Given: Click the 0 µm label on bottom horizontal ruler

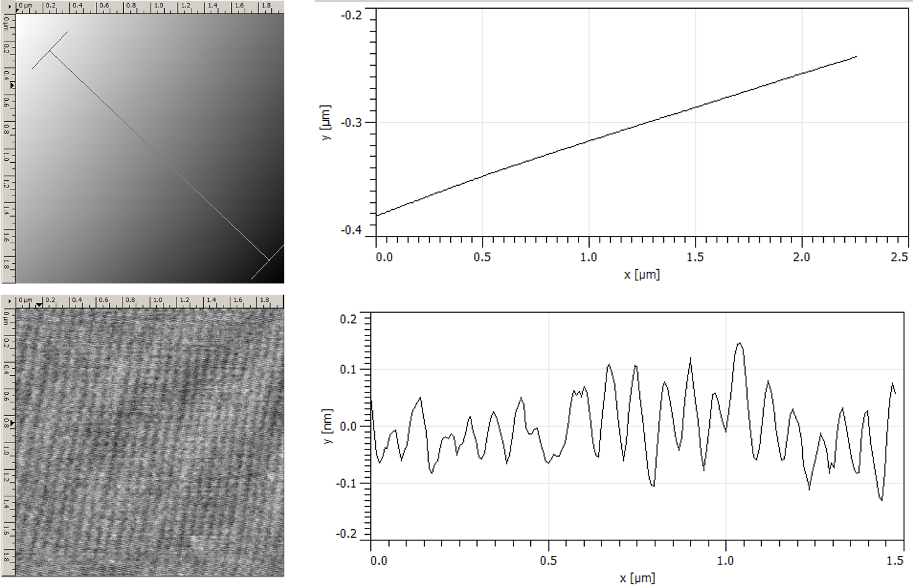Looking at the screenshot, I should pos(25,300).
